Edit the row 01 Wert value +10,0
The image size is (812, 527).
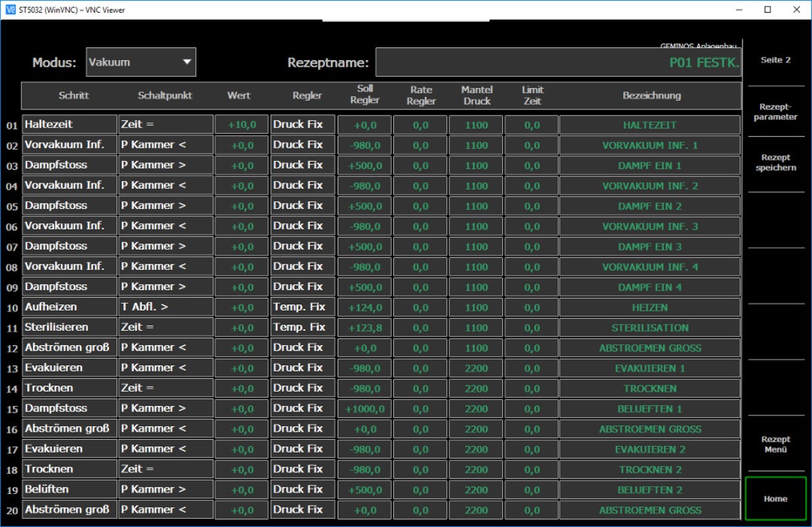coord(242,125)
